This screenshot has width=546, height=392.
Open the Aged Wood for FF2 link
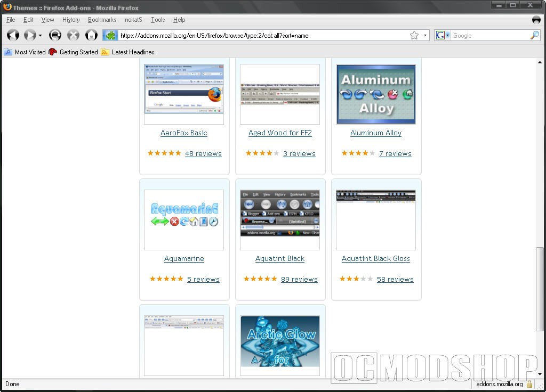[280, 133]
